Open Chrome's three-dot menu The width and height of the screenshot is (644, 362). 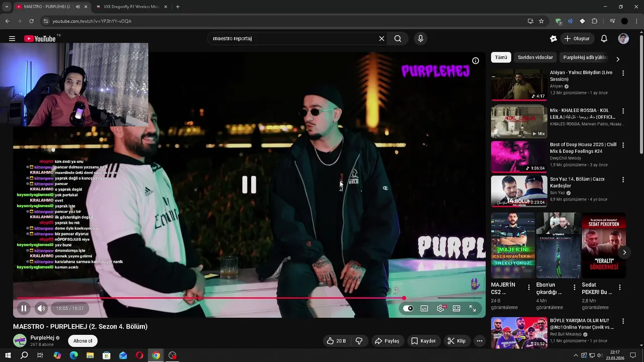[x=637, y=21]
